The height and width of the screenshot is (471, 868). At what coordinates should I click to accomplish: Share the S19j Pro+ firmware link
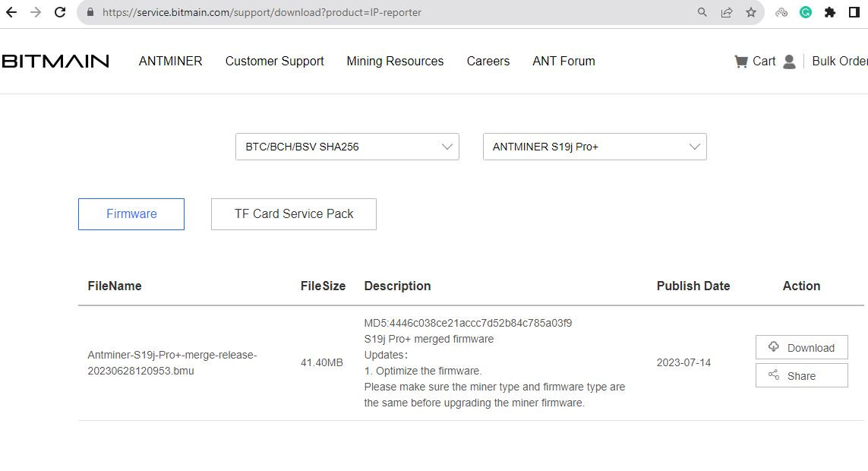802,376
